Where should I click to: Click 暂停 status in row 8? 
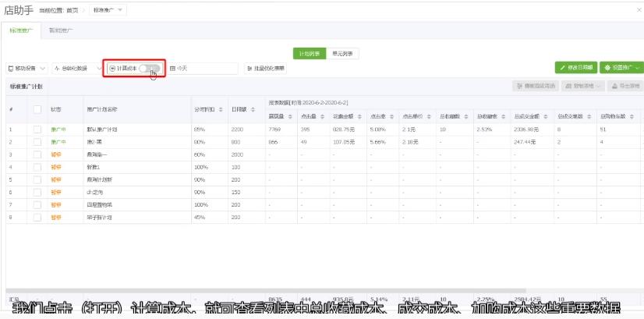[x=56, y=218]
